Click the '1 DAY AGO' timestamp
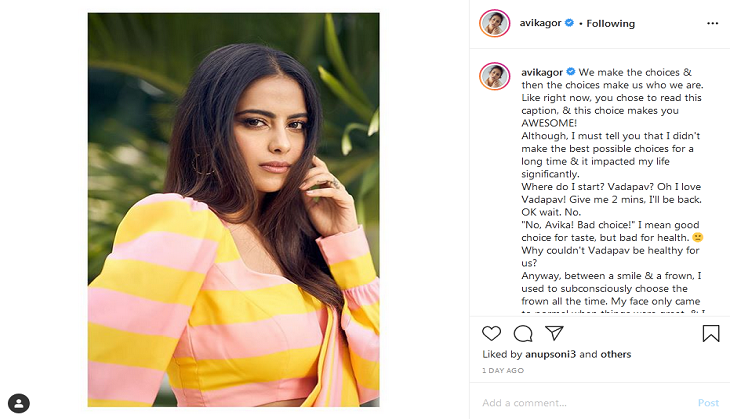 click(503, 371)
